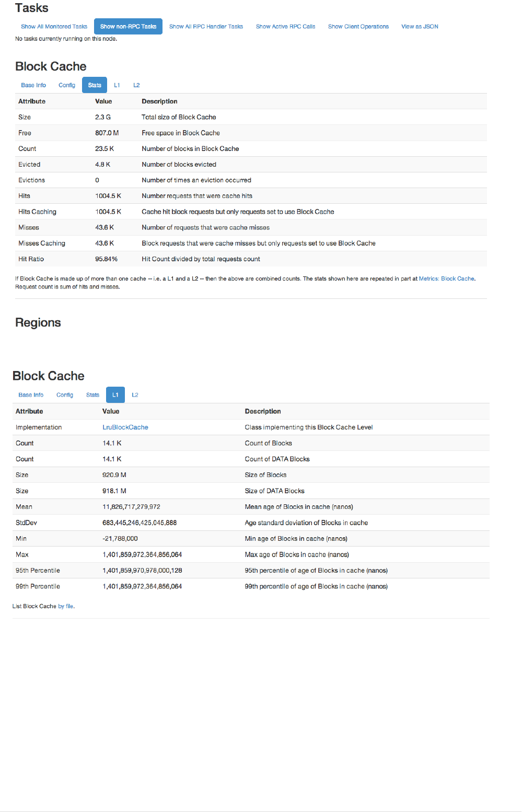Select 'Class implementing this Block Cache Level'
This screenshot has width=522, height=812.
[x=309, y=427]
